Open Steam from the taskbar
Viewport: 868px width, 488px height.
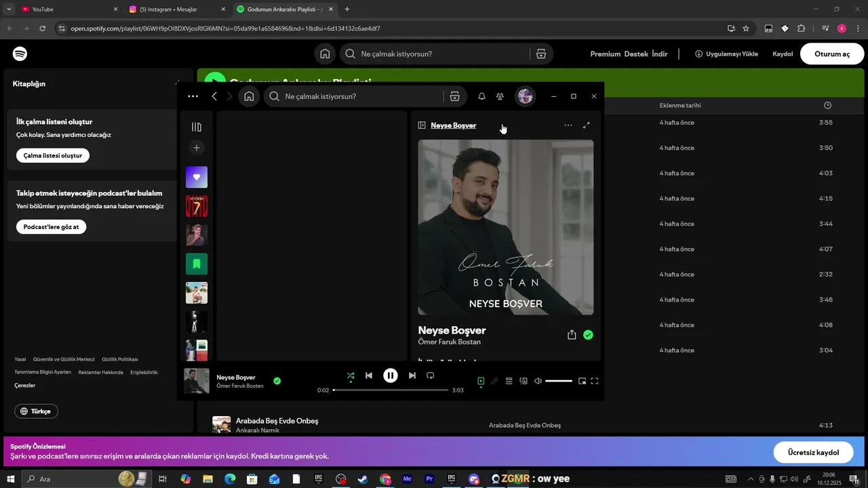pos(363,479)
